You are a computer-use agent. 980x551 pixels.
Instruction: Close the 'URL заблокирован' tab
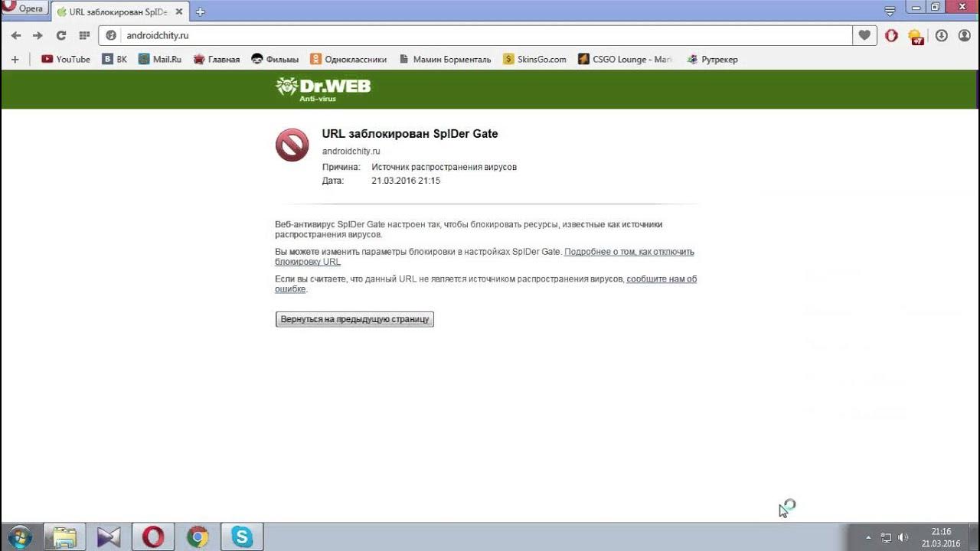click(x=178, y=12)
